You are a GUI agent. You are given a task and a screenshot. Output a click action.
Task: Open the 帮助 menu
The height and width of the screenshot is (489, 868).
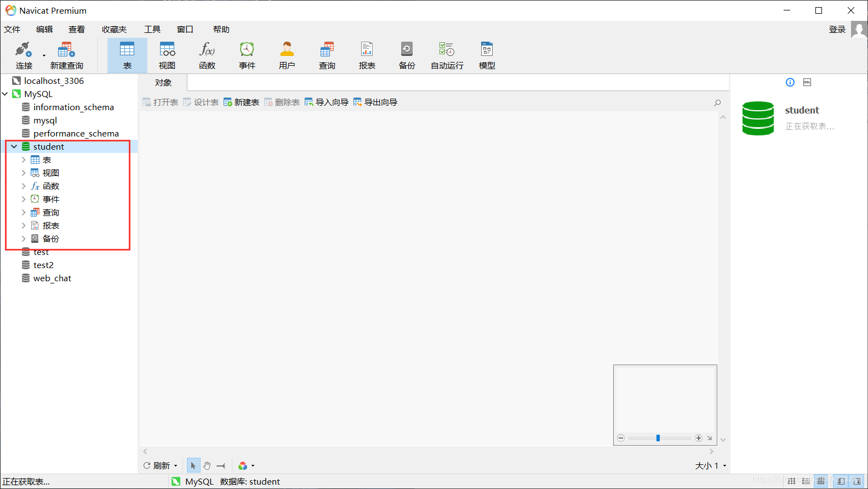221,30
